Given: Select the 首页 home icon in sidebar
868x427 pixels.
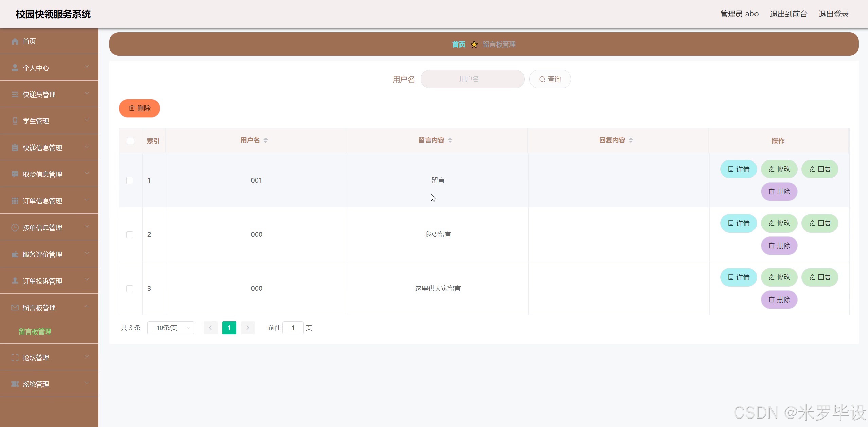Looking at the screenshot, I should (x=15, y=41).
